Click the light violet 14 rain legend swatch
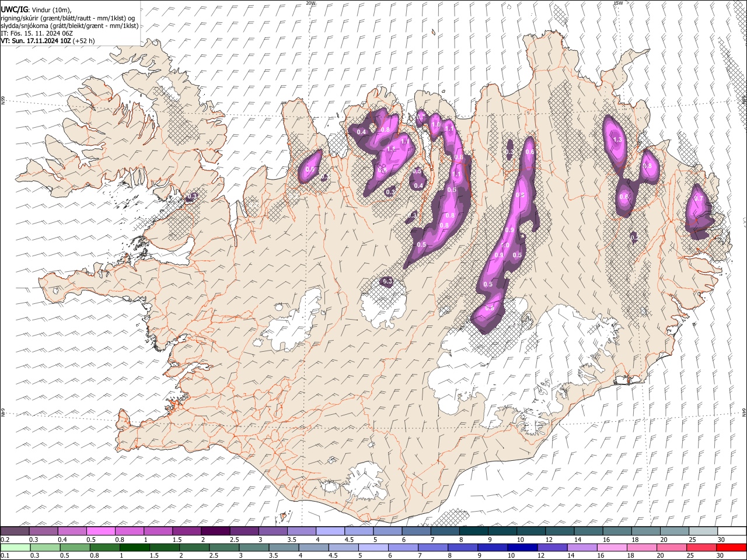 pyautogui.click(x=582, y=547)
